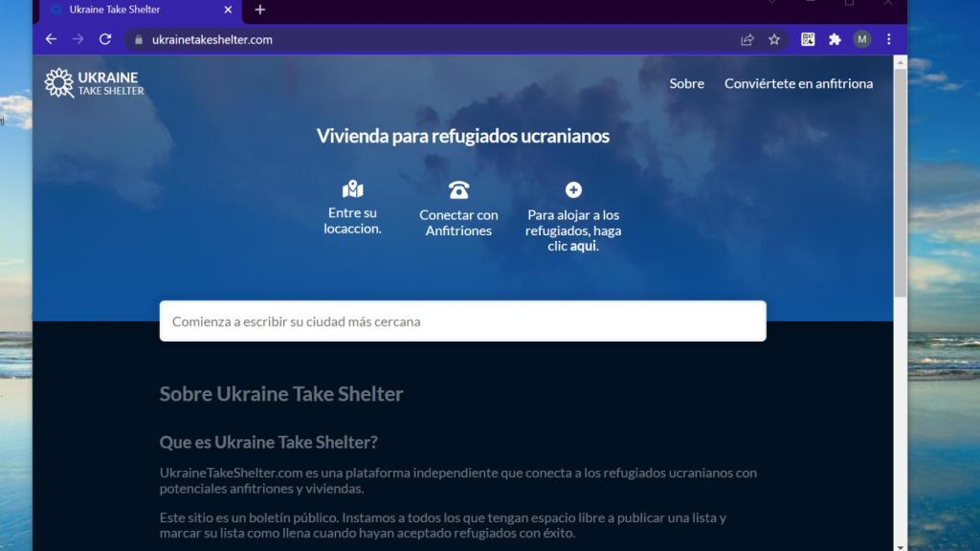Click the share page icon in address bar
Image resolution: width=980 pixels, height=551 pixels.
pos(746,40)
